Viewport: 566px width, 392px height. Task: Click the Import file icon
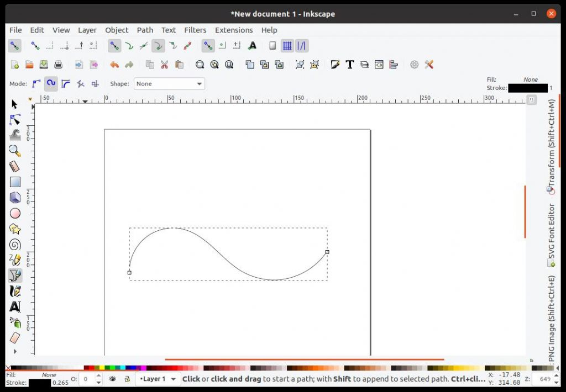(79, 65)
